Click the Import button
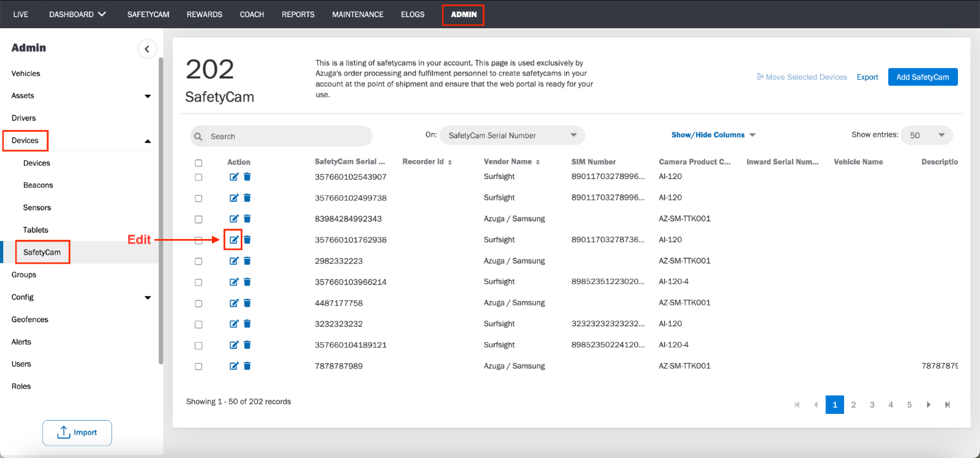This screenshot has height=458, width=980. (x=77, y=433)
